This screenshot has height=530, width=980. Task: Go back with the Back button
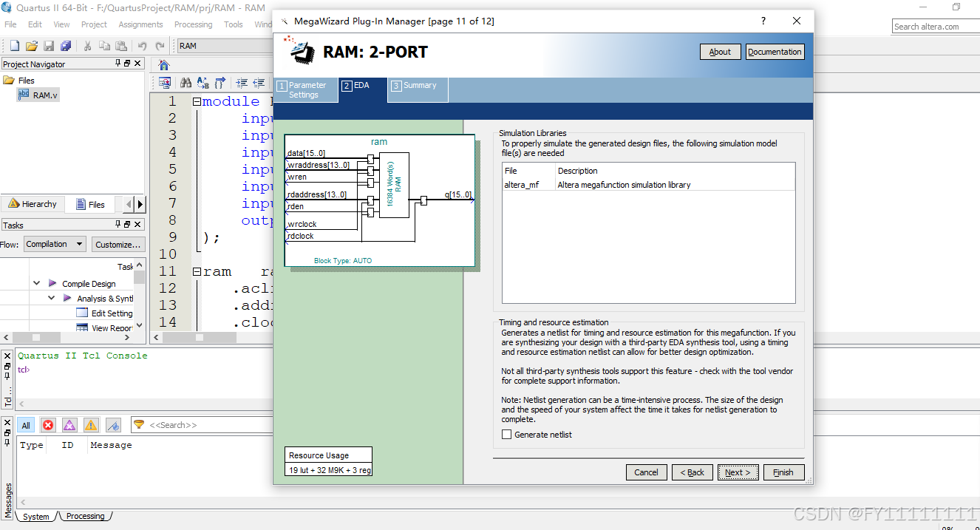[x=692, y=472]
